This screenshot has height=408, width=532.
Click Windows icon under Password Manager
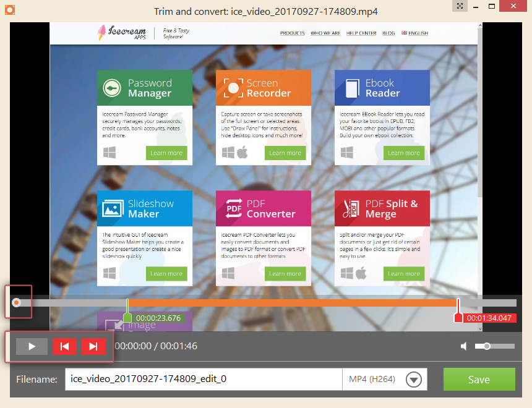pos(109,153)
